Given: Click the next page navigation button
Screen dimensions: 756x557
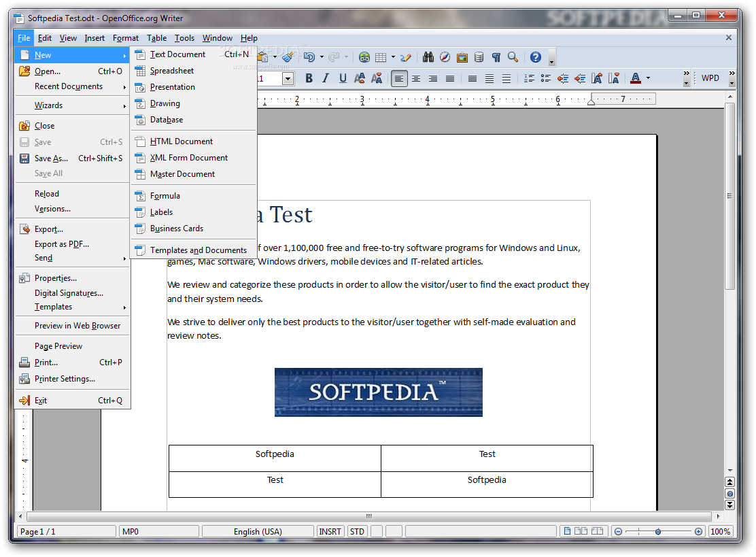Looking at the screenshot, I should pos(729,505).
